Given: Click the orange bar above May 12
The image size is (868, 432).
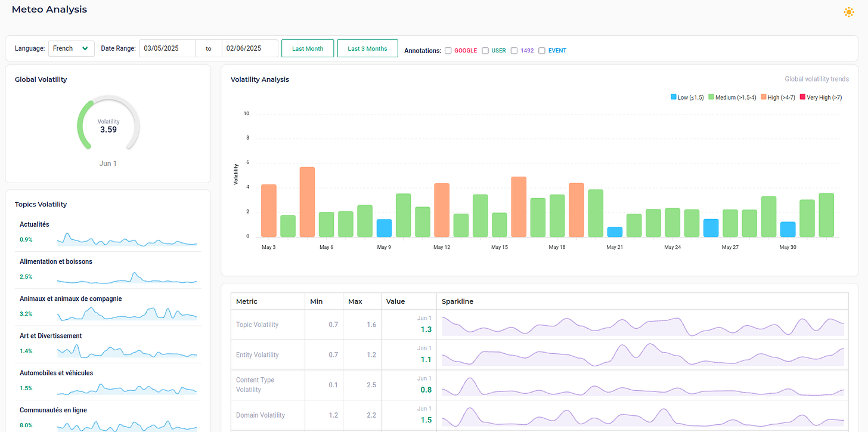Looking at the screenshot, I should 442,210.
